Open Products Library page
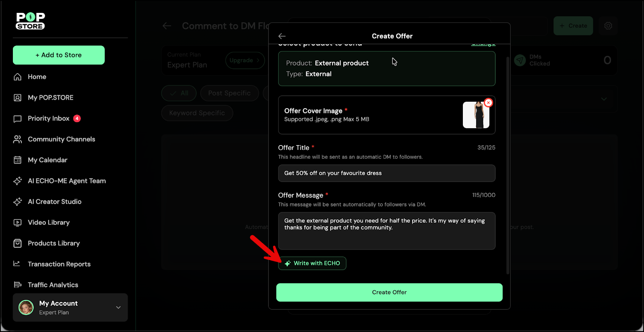 pyautogui.click(x=54, y=244)
